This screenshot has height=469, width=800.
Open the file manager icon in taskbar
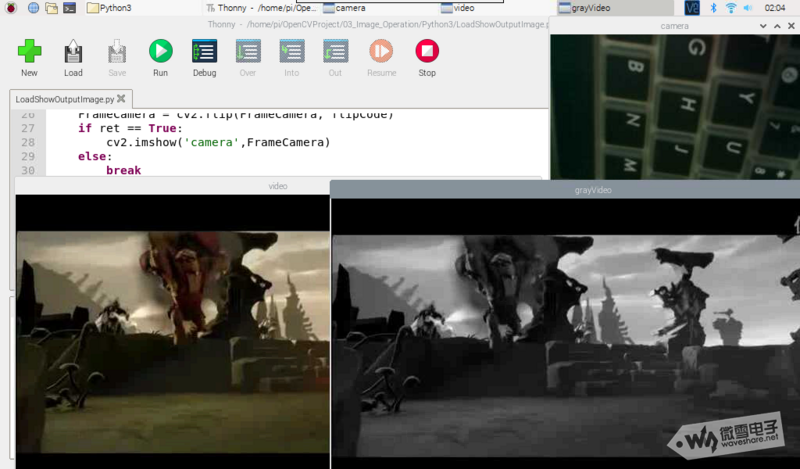52,8
